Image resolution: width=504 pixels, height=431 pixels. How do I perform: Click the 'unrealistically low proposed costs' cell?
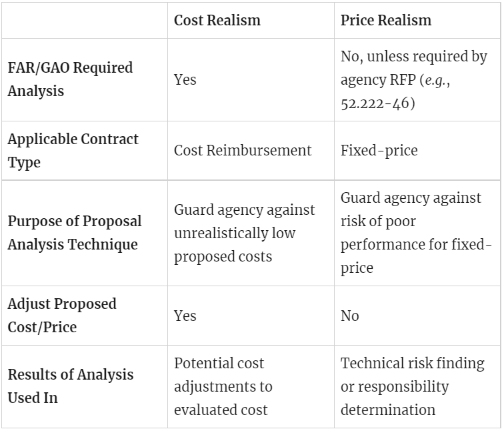244,233
